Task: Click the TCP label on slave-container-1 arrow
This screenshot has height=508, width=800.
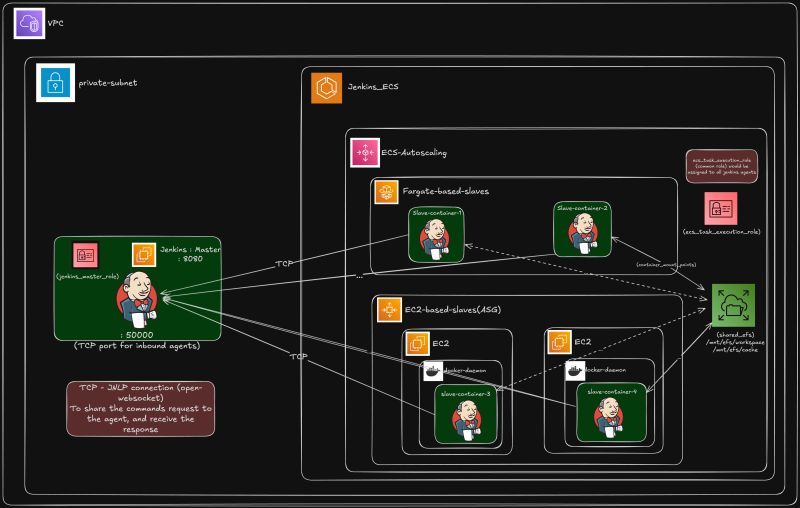Action: click(284, 264)
